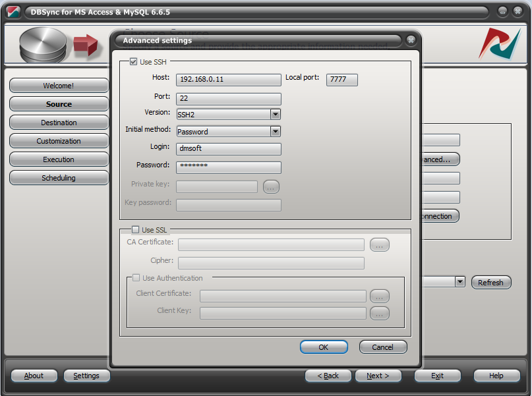Confirm the dialog with OK
Viewport: 532px width, 396px height.
click(324, 347)
